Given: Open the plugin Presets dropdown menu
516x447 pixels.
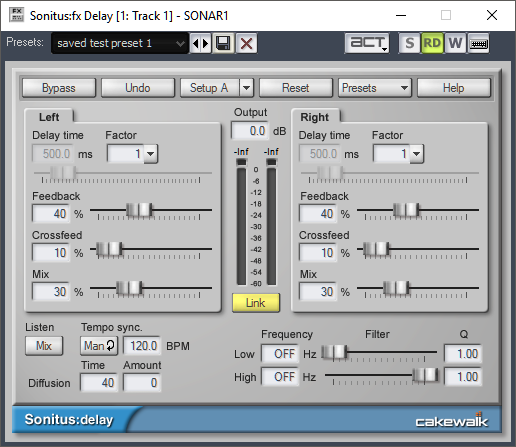Looking at the screenshot, I should pyautogui.click(x=375, y=88).
